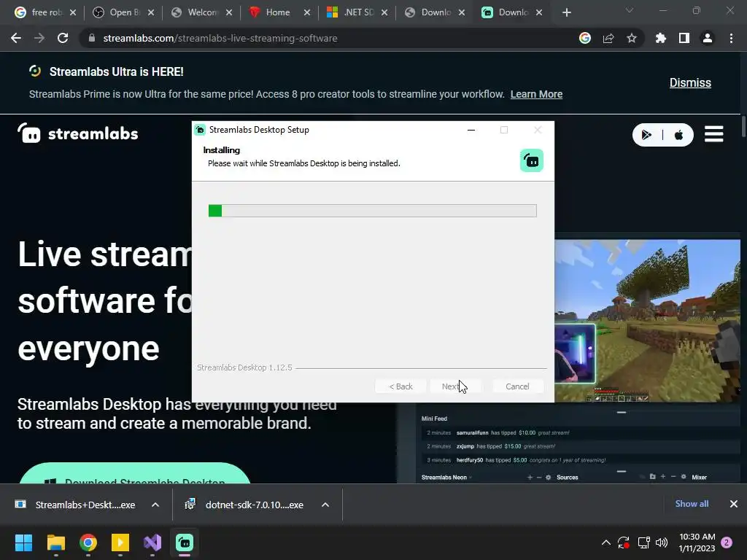Open the website hamburger menu

713,134
